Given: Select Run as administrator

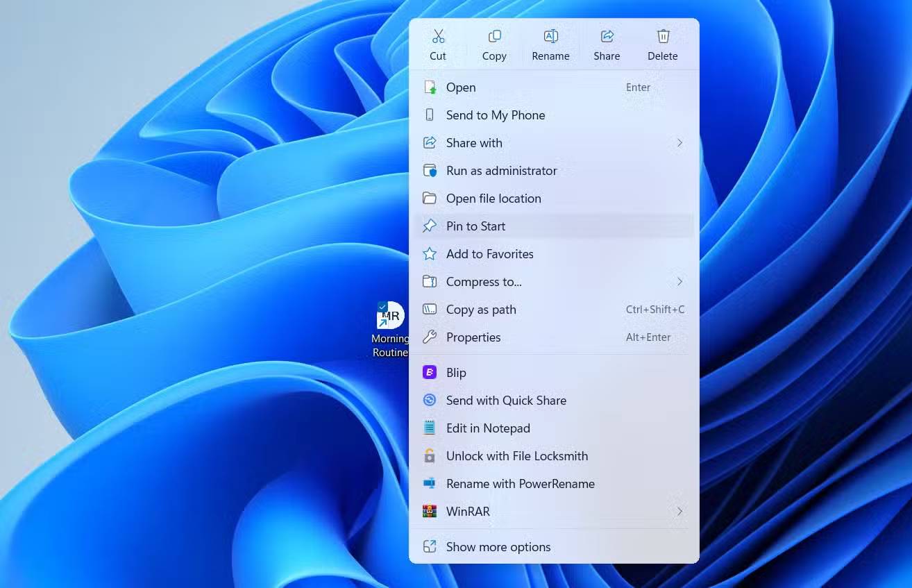Looking at the screenshot, I should coord(501,171).
